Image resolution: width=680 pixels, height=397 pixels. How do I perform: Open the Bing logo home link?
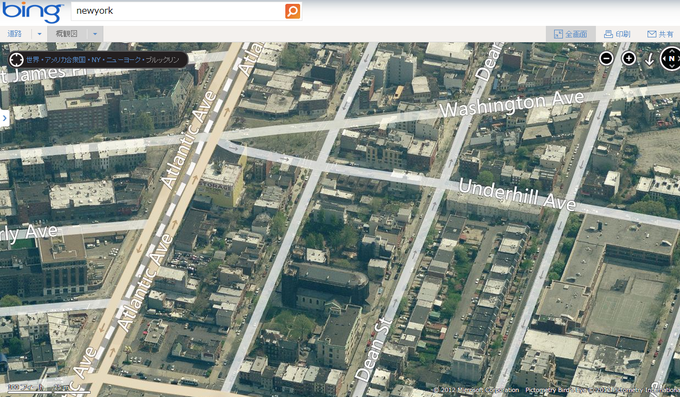(x=32, y=12)
